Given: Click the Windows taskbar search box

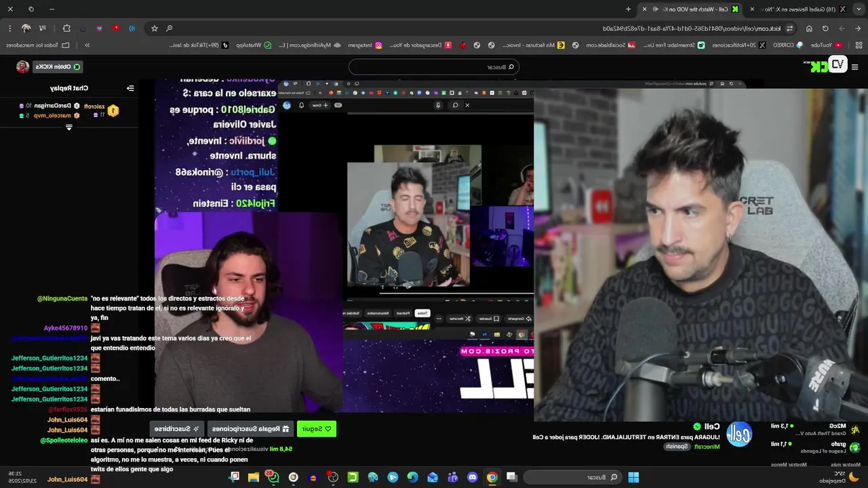Looking at the screenshot, I should pyautogui.click(x=572, y=477).
